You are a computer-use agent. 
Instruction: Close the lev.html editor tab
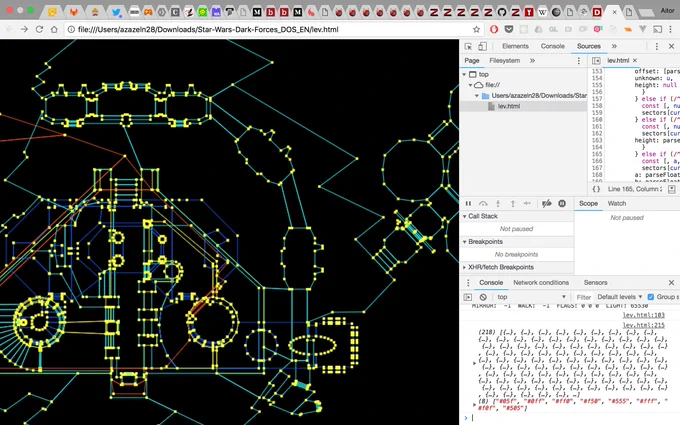pos(635,60)
